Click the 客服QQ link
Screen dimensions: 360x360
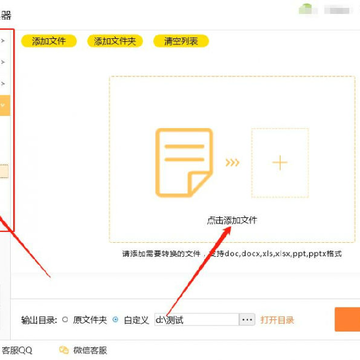click(x=17, y=351)
